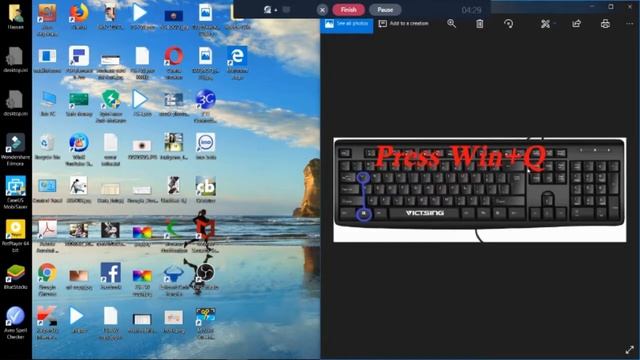
Task: Open the Google Chrome desktop shortcut
Action: click(x=47, y=279)
